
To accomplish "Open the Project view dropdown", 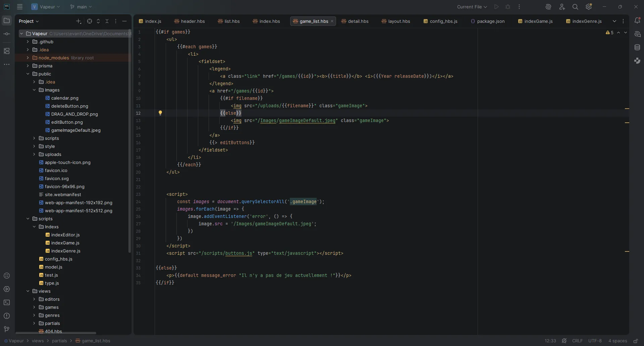I will [x=29, y=21].
